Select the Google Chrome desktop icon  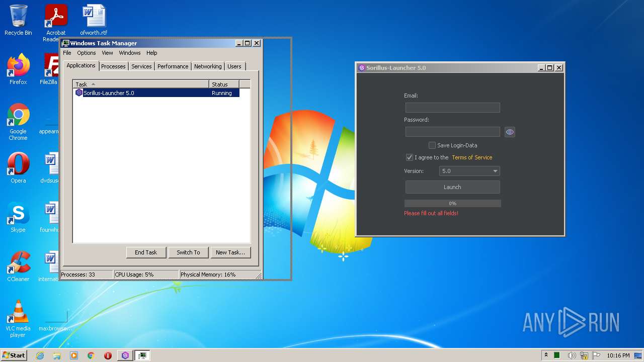18,122
